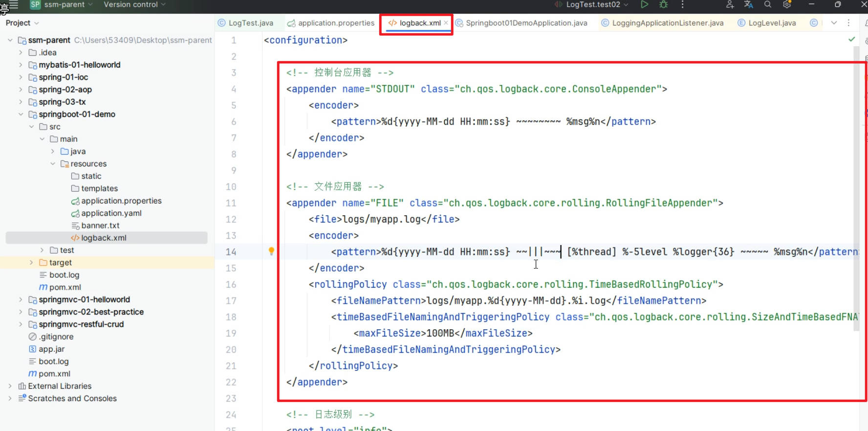Select application.yaml in the project tree
Viewport: 868px width, 431px height.
[111, 213]
